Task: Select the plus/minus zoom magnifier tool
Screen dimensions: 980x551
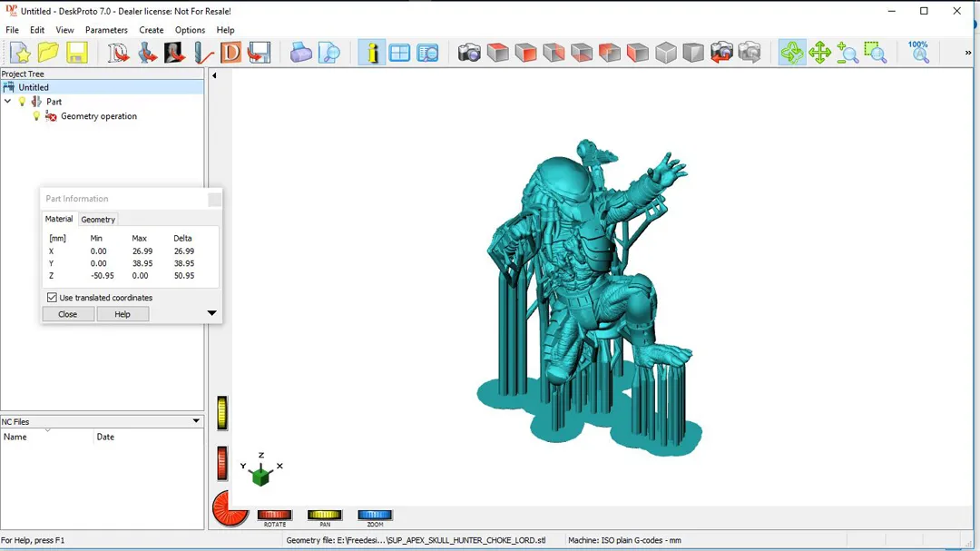Action: (848, 53)
